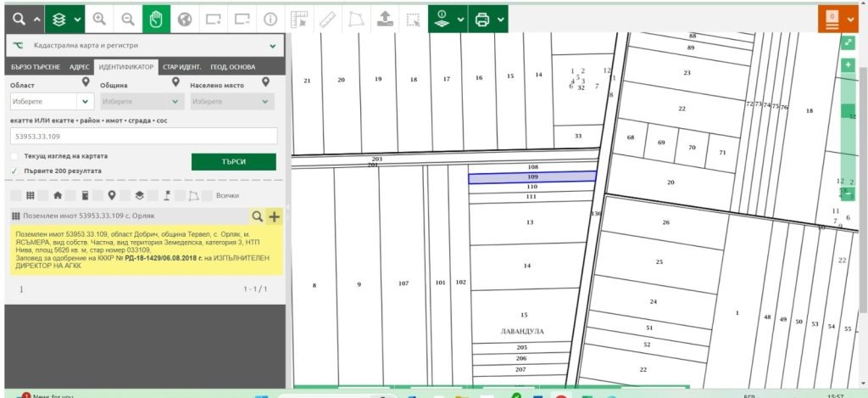Toggle 'Първите 200 резултата' checkbox
Viewport: 868px width, 398px height.
pos(14,171)
